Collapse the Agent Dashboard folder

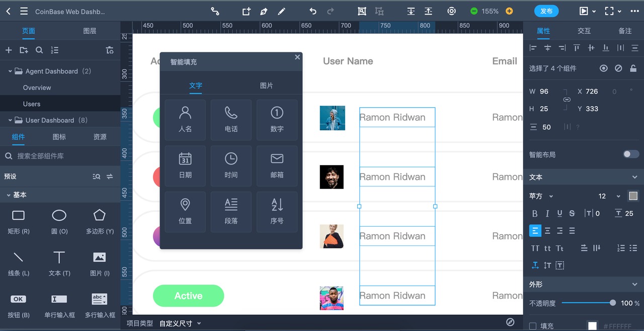(x=10, y=71)
